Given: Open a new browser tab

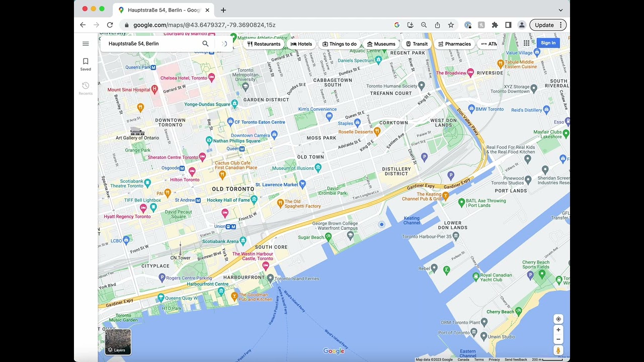Looking at the screenshot, I should (223, 10).
